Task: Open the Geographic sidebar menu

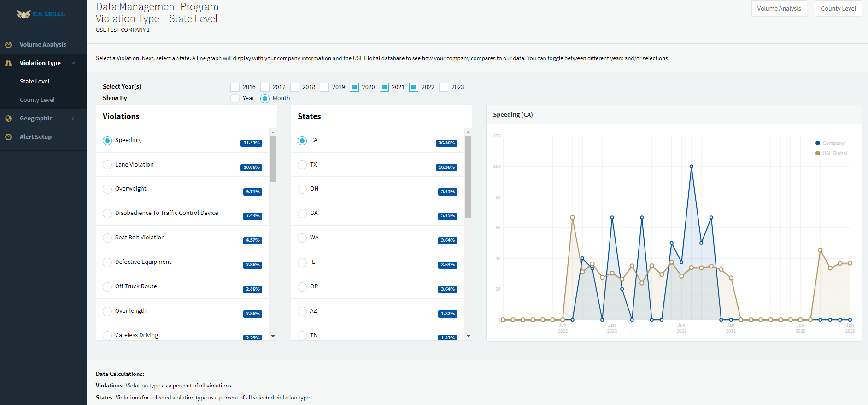Action: pyautogui.click(x=36, y=119)
